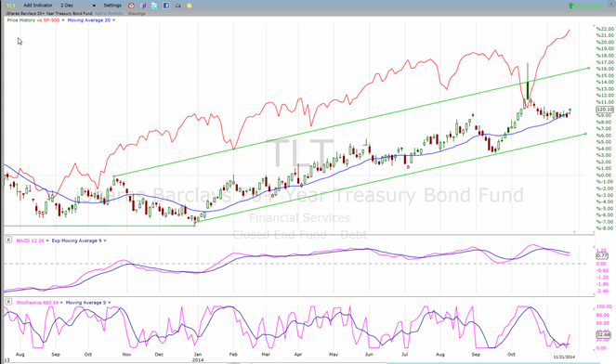Click the Add to Portfolio link
The image size is (616, 364).
coord(109,14)
